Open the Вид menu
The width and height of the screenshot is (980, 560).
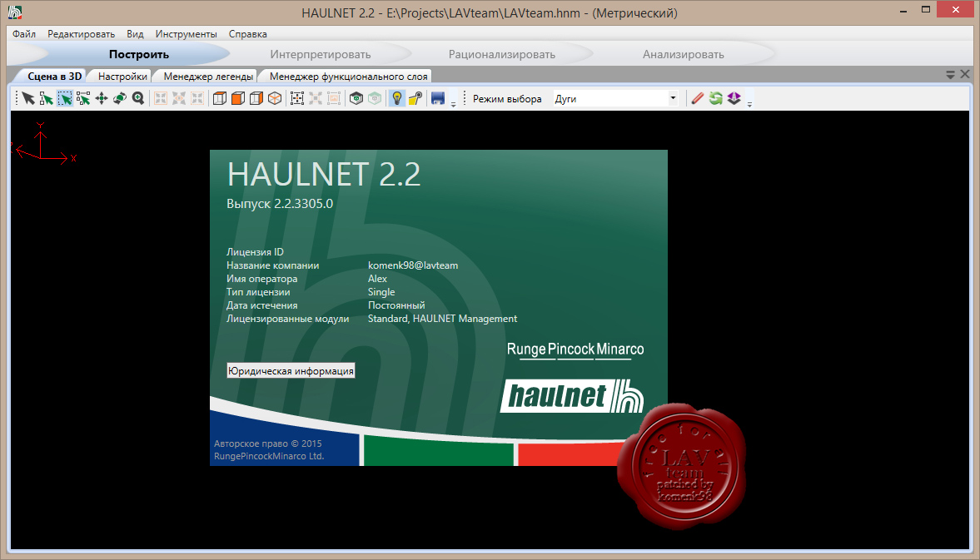(135, 34)
